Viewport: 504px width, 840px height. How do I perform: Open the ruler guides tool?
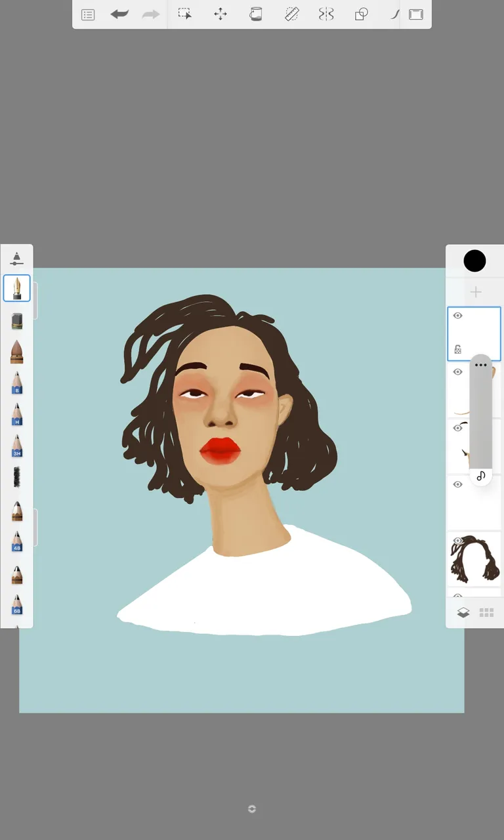point(292,14)
